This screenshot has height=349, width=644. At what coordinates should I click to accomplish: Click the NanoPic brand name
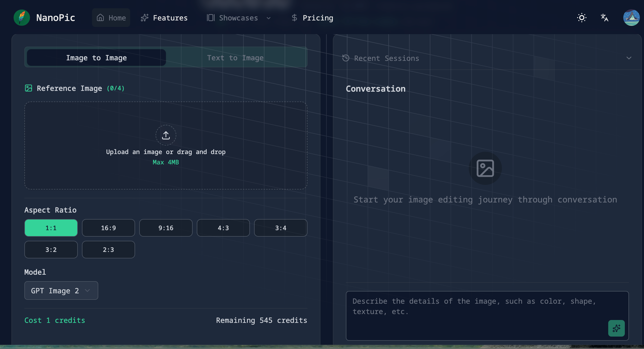56,18
